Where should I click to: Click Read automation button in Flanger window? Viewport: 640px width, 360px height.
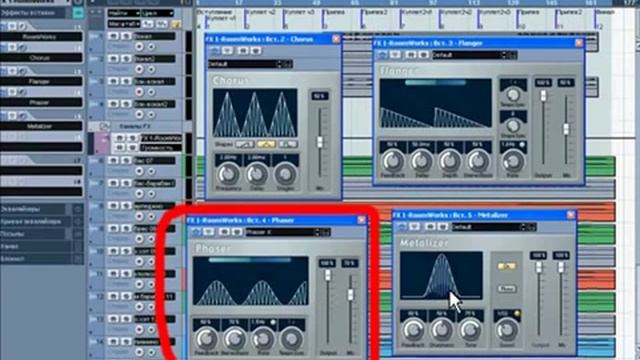pos(412,55)
